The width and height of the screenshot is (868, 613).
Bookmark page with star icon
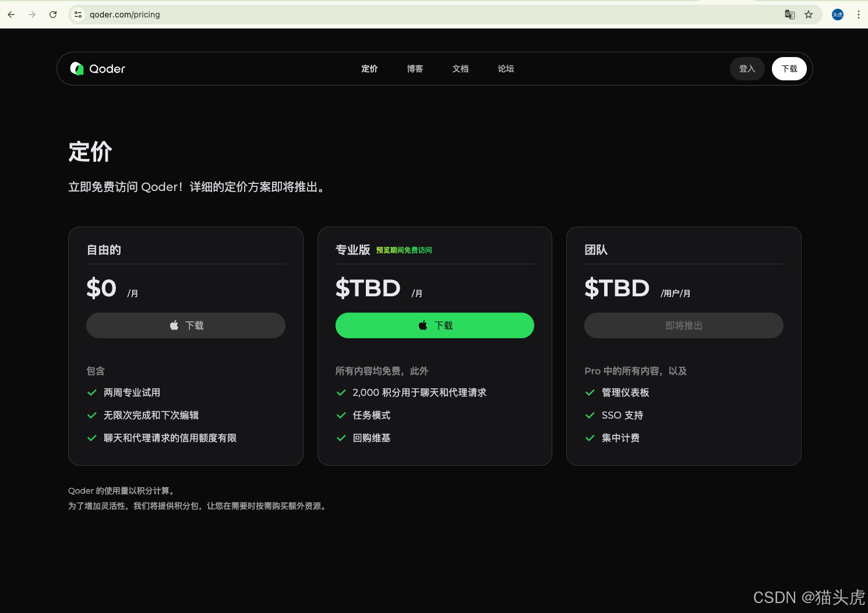[809, 15]
